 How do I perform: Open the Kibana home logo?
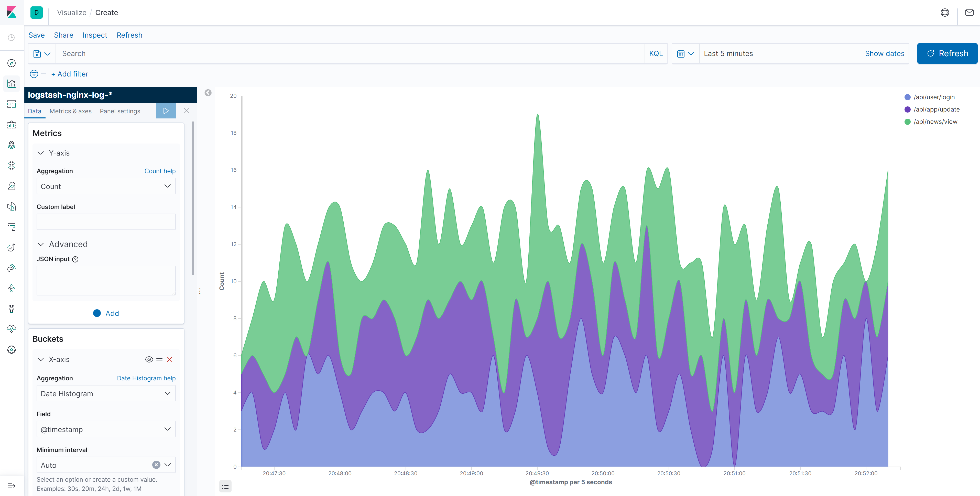[x=12, y=12]
